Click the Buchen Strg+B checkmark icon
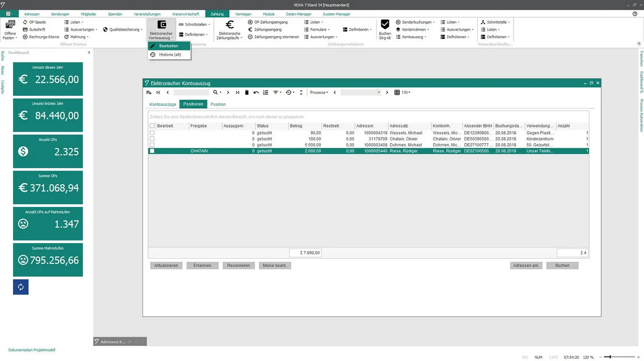Image resolution: width=644 pixels, height=361 pixels. 385,25
